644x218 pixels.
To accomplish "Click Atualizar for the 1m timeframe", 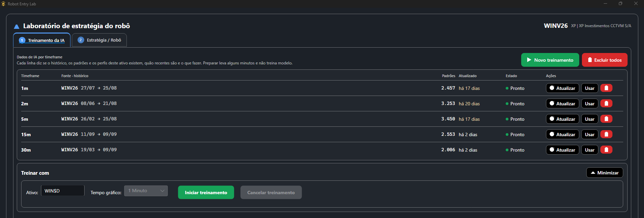I will pos(562,88).
